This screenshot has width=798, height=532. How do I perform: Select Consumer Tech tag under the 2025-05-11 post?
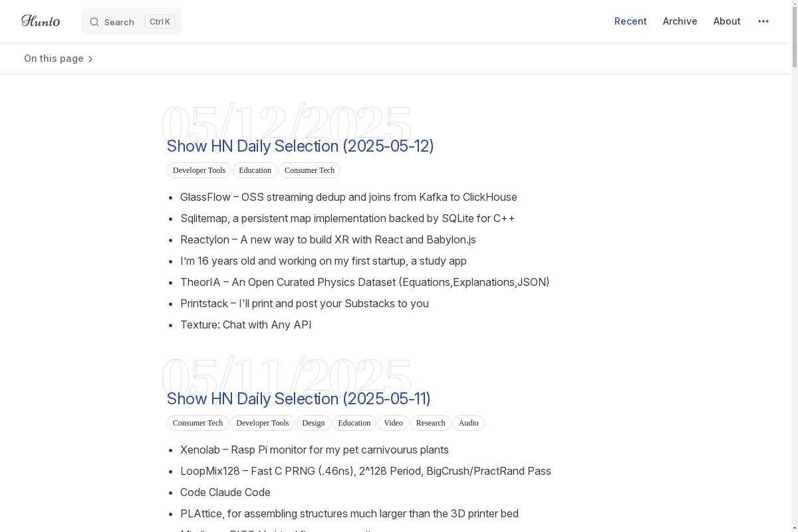pos(198,423)
